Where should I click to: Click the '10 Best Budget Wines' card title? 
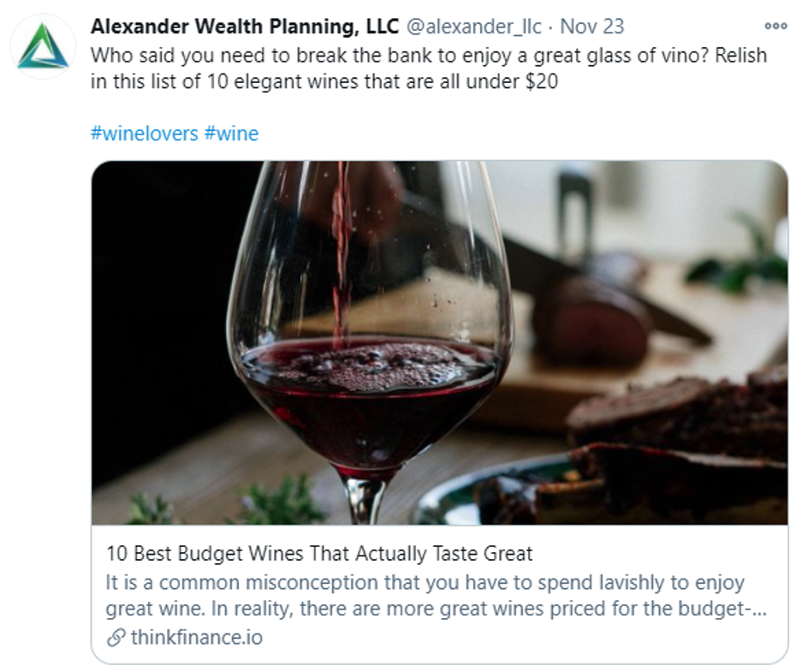click(x=319, y=553)
